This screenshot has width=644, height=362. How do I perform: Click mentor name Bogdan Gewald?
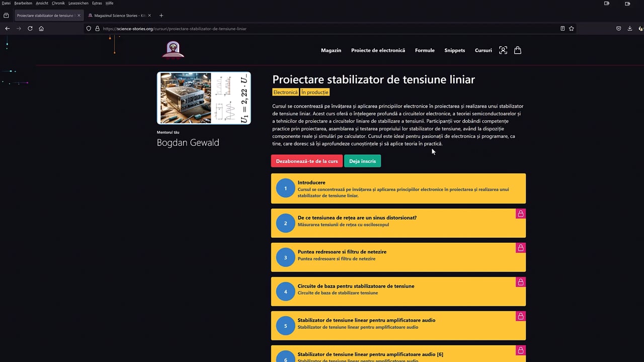coord(188,143)
